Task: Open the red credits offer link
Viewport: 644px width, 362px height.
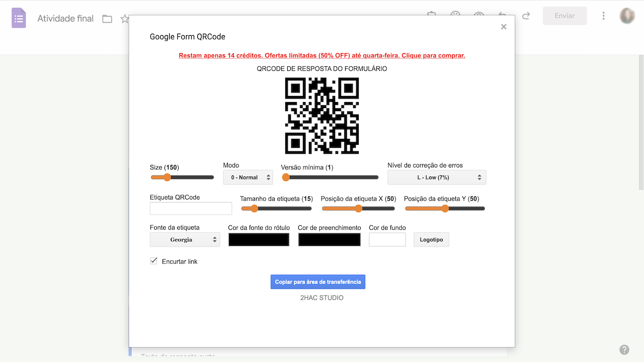Action: (x=322, y=56)
